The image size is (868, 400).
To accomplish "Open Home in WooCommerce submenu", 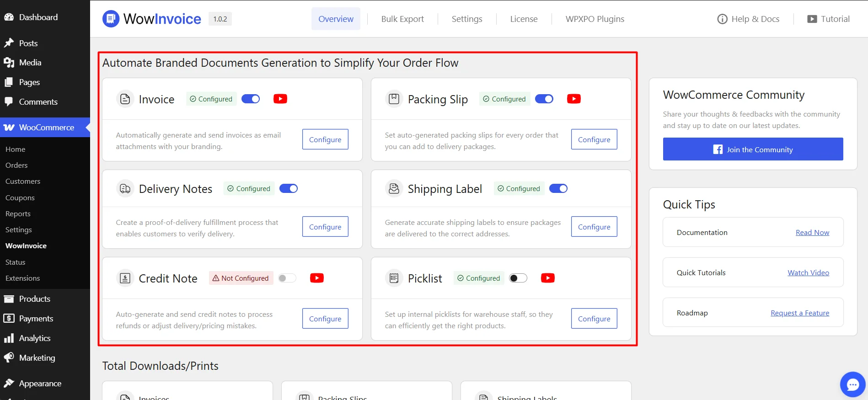I will click(15, 149).
